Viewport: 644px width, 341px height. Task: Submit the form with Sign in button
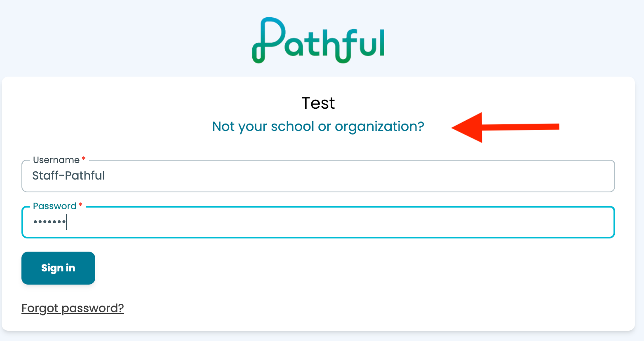pos(58,268)
